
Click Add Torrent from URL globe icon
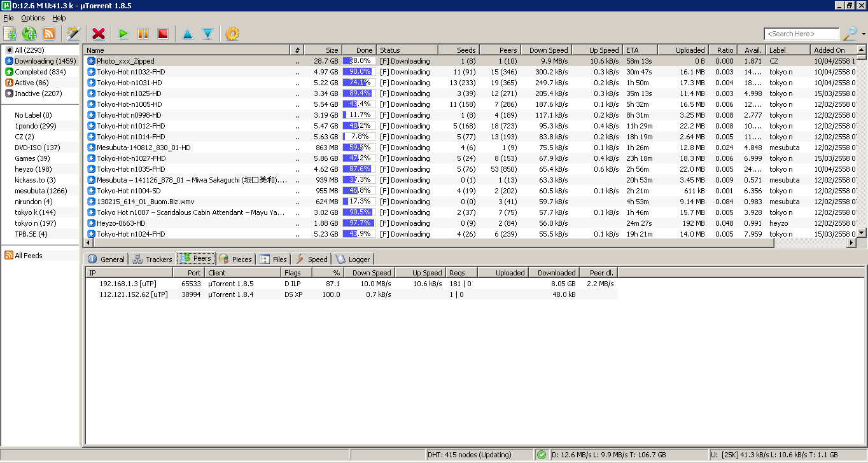[29, 34]
